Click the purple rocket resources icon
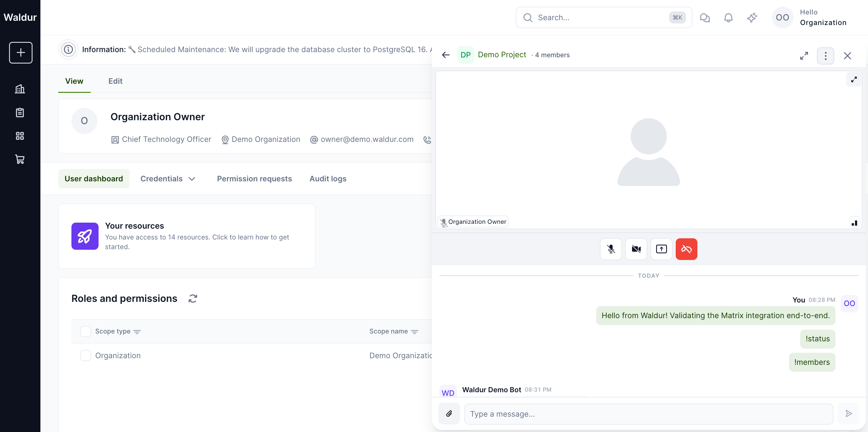 click(x=85, y=236)
